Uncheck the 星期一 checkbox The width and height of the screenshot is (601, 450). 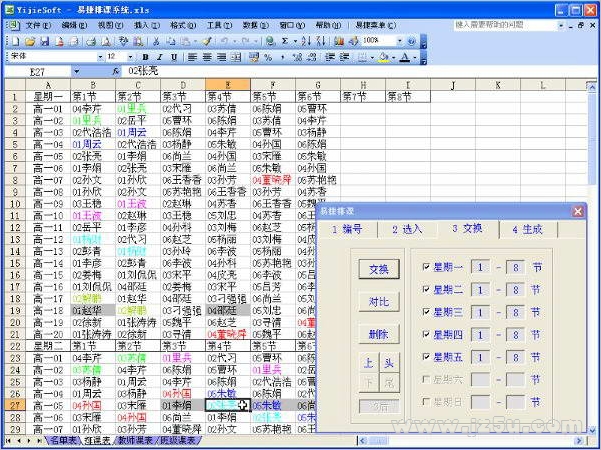tap(425, 266)
